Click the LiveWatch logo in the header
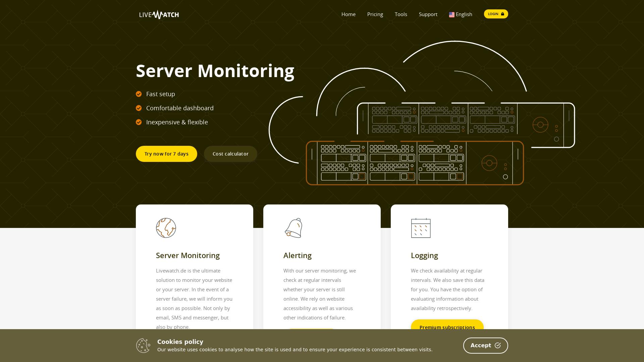The height and width of the screenshot is (362, 644). click(x=159, y=14)
